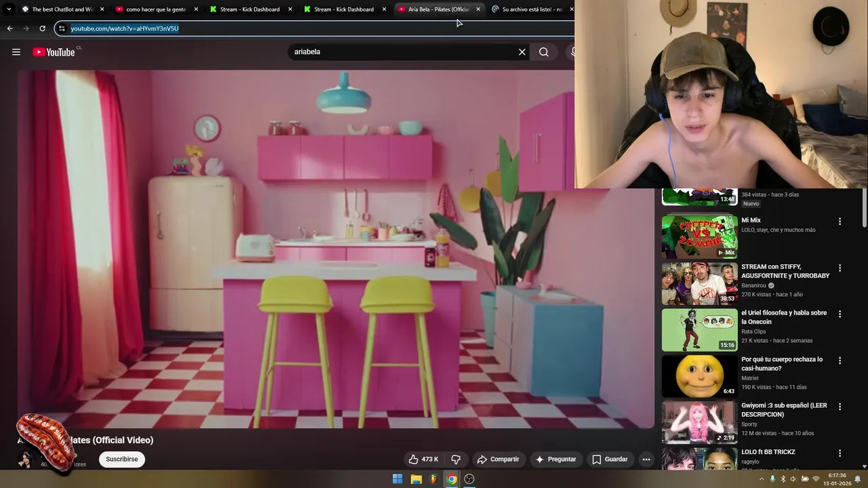The image size is (868, 488).
Task: Open options menu for Mi Mix
Action: [840, 222]
